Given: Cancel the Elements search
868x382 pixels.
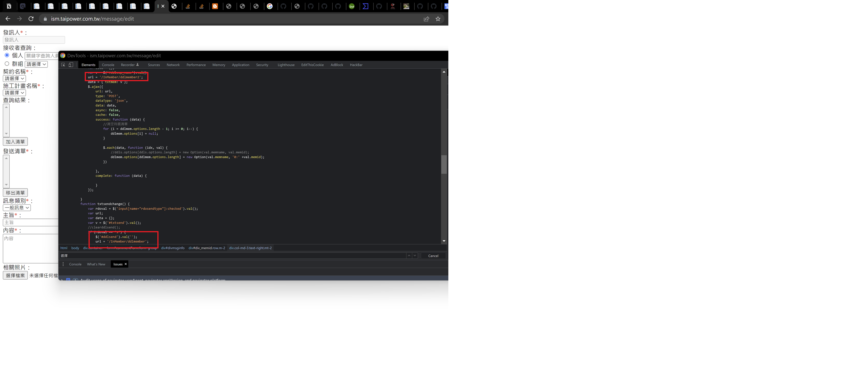Looking at the screenshot, I should click(433, 256).
